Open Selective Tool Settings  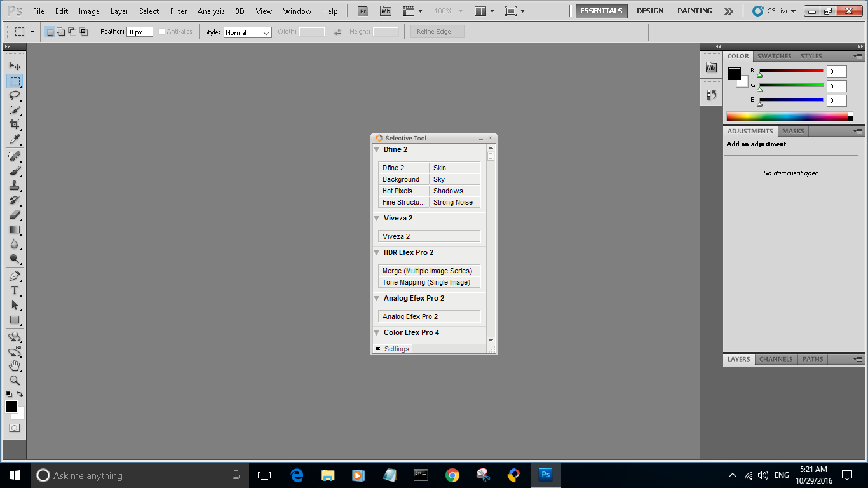(x=393, y=349)
